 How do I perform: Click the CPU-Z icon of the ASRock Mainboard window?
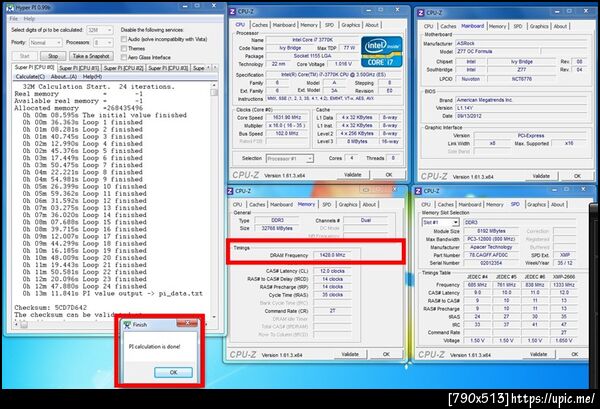tap(420, 13)
